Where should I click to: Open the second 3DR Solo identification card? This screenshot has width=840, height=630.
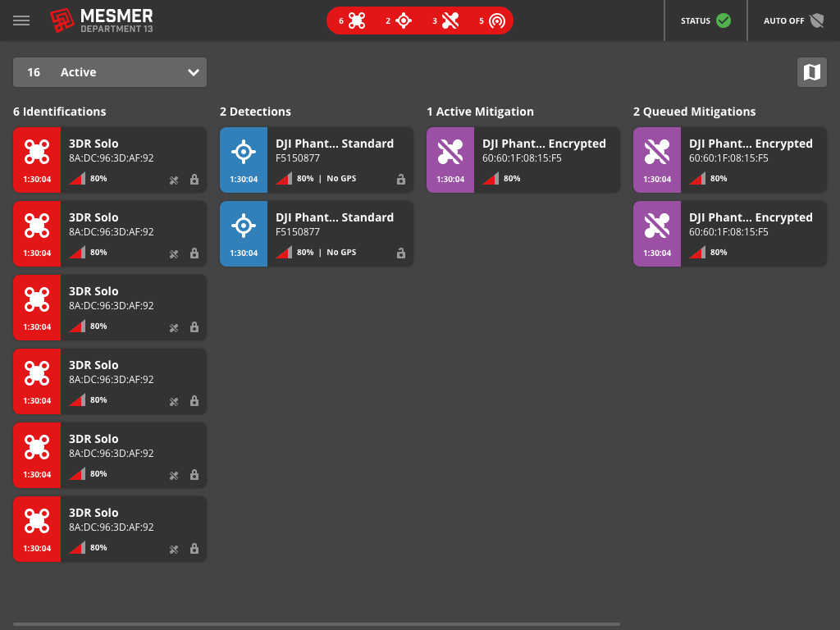click(110, 234)
